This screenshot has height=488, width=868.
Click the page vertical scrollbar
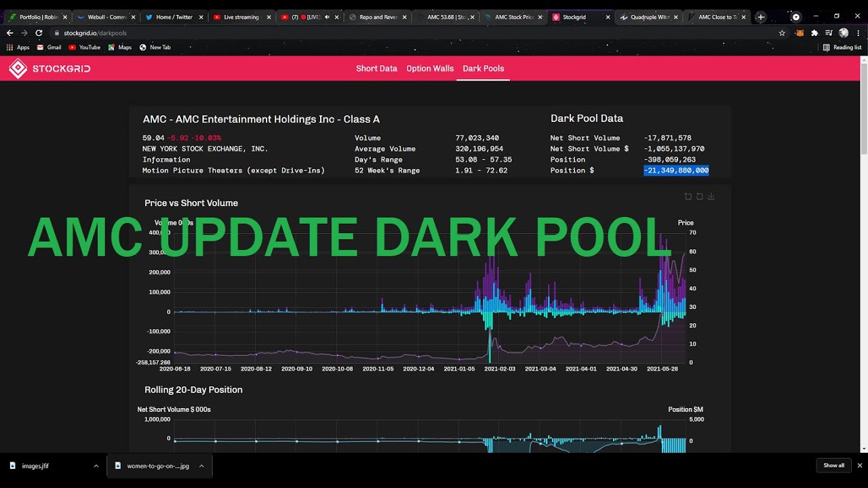864,108
